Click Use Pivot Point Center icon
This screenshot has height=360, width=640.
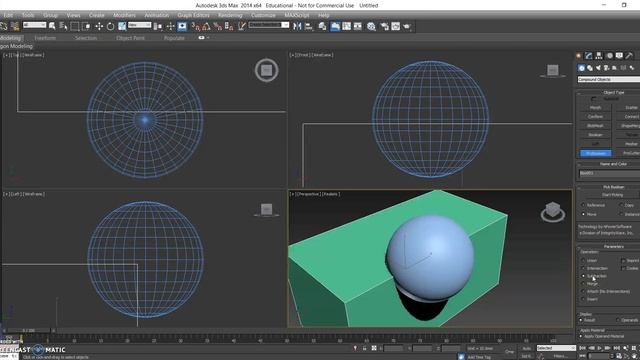[159, 26]
